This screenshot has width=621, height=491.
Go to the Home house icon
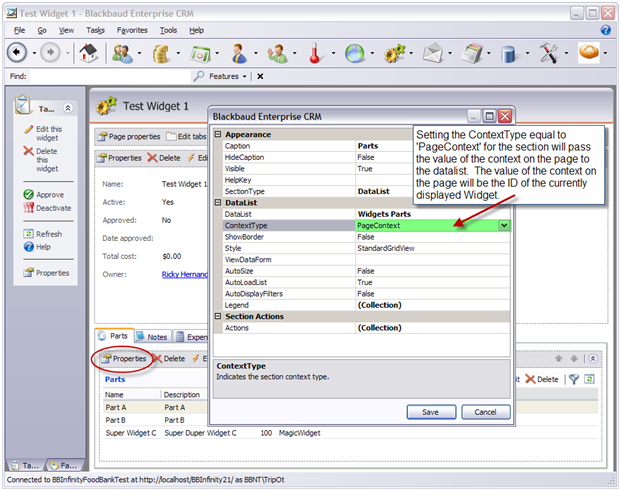[89, 53]
